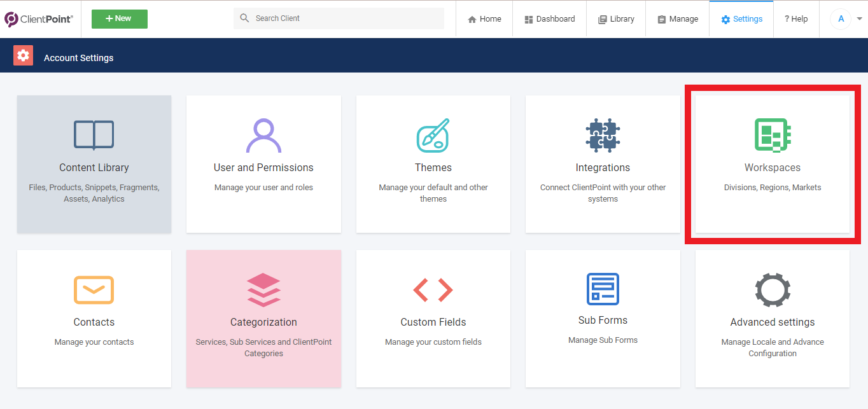The image size is (868, 409).
Task: Click 'Manage Locale and Advance Configuration' text
Action: coord(773,348)
